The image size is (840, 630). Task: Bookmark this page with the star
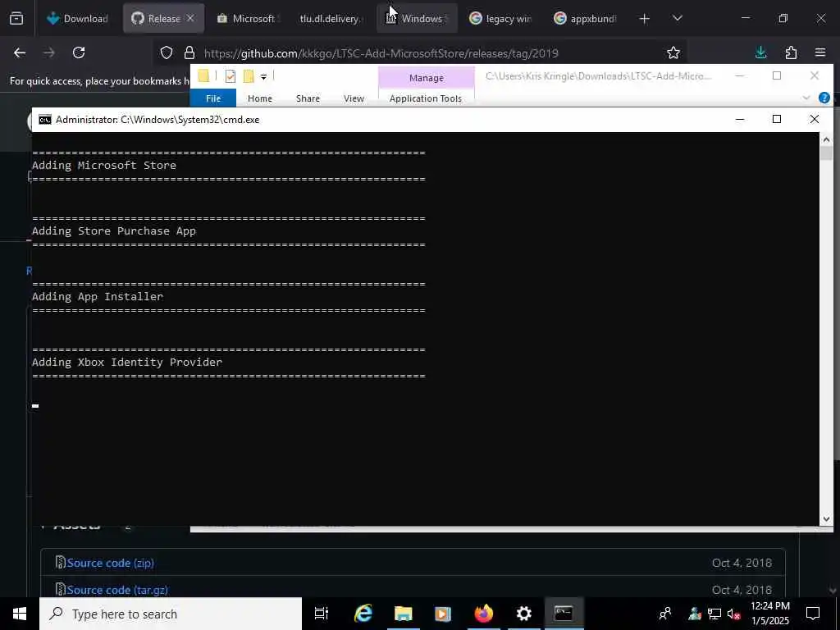point(673,52)
